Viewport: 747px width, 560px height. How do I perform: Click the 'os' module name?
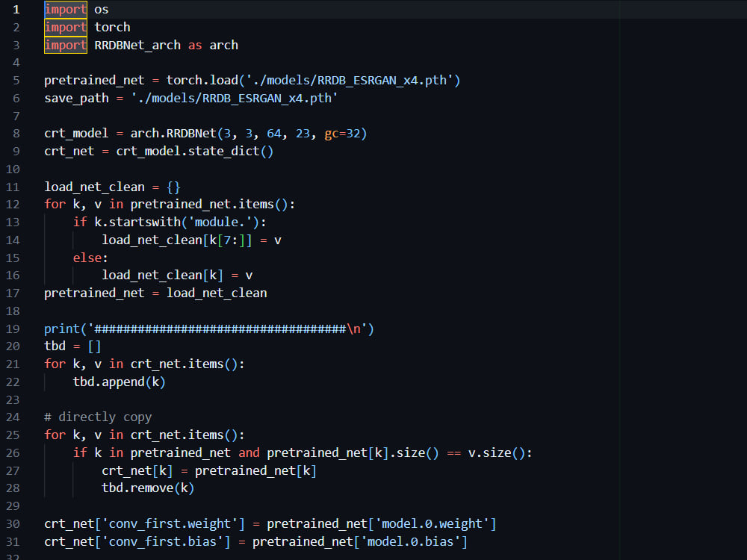tap(102, 10)
